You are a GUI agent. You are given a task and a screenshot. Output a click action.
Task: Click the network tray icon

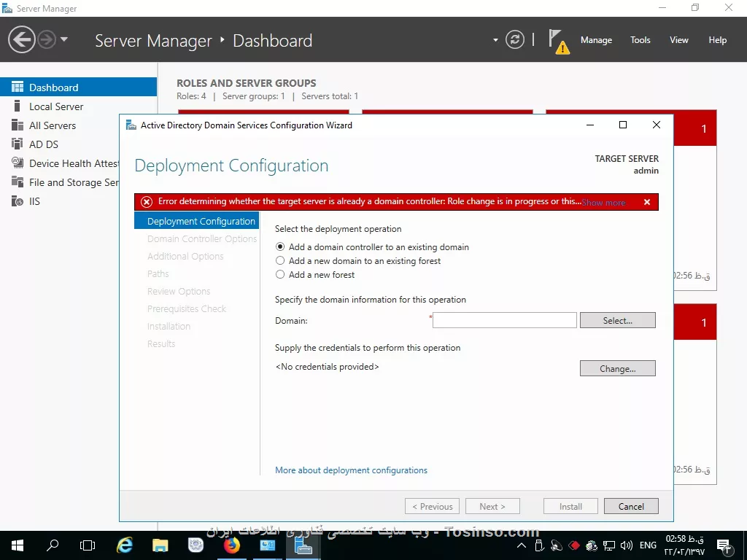[x=609, y=545]
